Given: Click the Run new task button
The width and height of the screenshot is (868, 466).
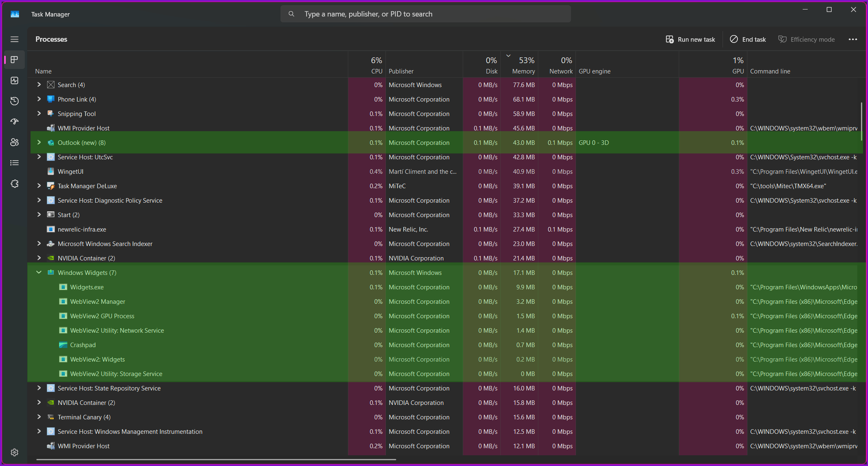Looking at the screenshot, I should (x=690, y=39).
